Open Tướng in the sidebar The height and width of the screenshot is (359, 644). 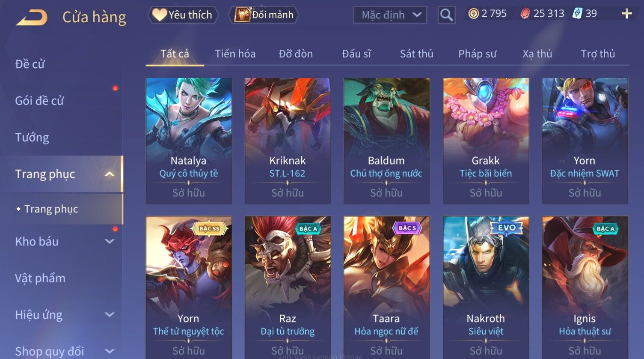coord(32,138)
